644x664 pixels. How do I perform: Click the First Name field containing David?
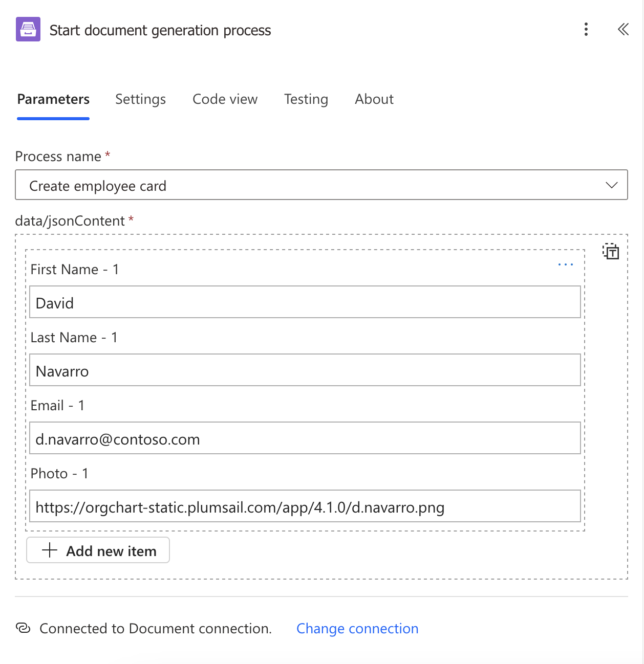[x=305, y=302]
